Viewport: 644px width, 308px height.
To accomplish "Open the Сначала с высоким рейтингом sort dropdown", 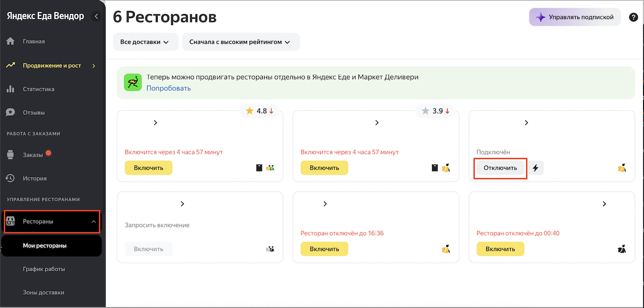I will coord(241,42).
